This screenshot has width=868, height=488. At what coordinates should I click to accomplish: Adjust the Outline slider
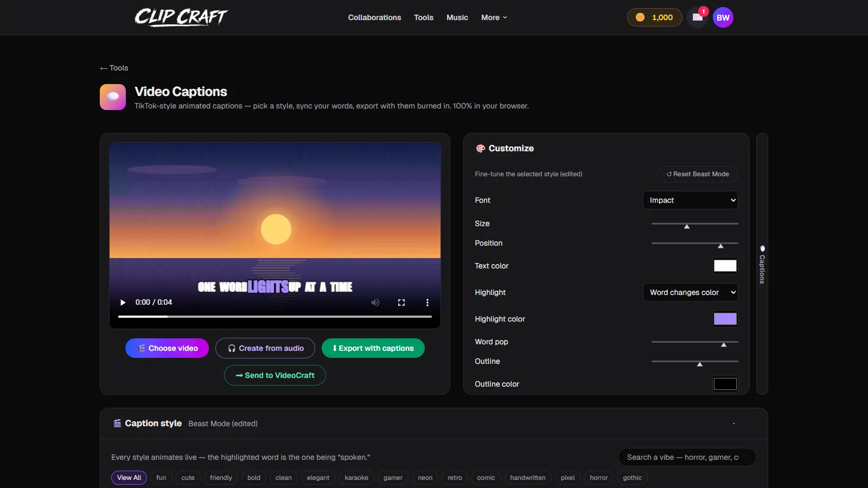tap(695, 361)
